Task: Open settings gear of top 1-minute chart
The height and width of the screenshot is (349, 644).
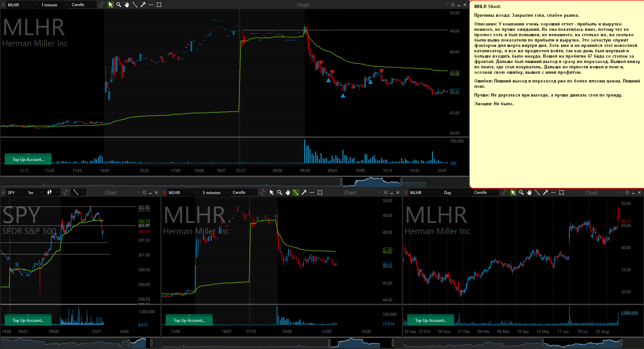Action: click(453, 5)
